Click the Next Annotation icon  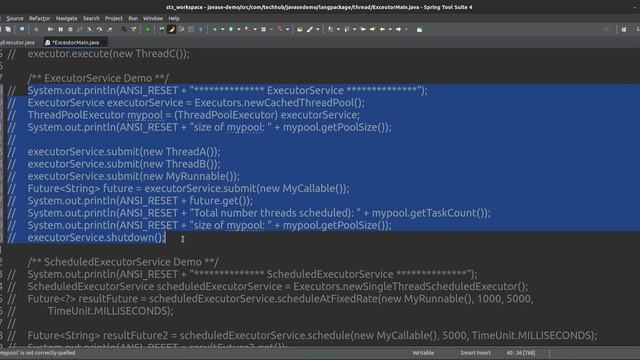tap(330, 29)
